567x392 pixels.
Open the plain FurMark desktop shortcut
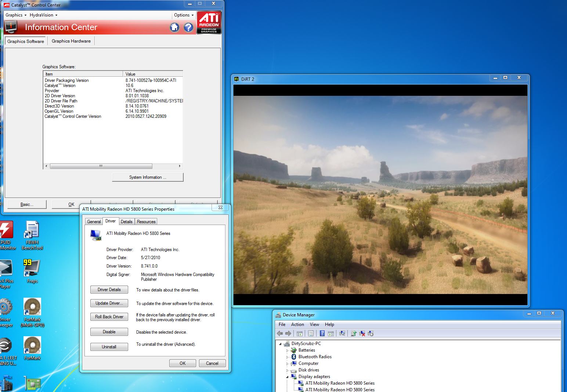click(x=32, y=348)
